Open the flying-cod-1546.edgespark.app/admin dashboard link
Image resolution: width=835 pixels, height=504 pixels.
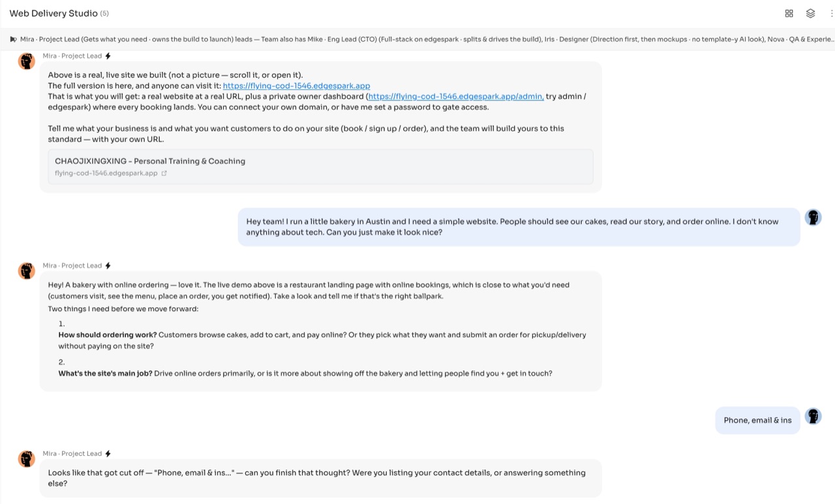click(x=456, y=96)
